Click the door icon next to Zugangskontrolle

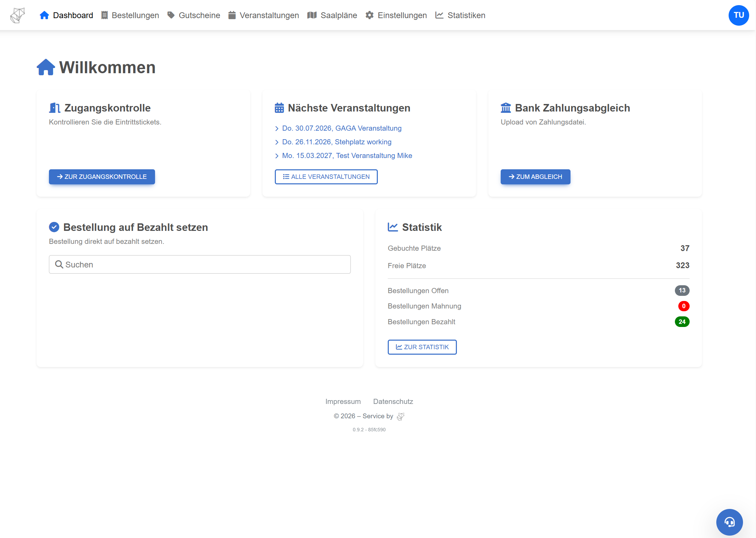[55, 108]
